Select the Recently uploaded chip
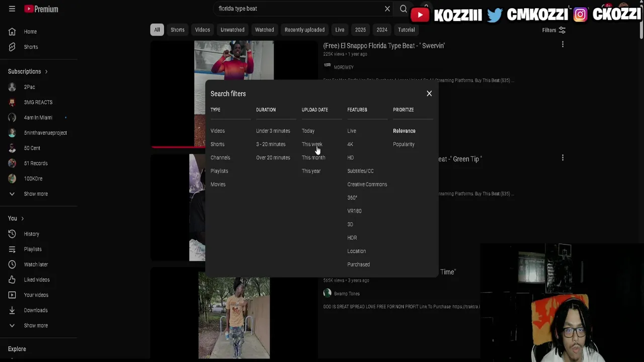This screenshot has height=362, width=644. 304,30
